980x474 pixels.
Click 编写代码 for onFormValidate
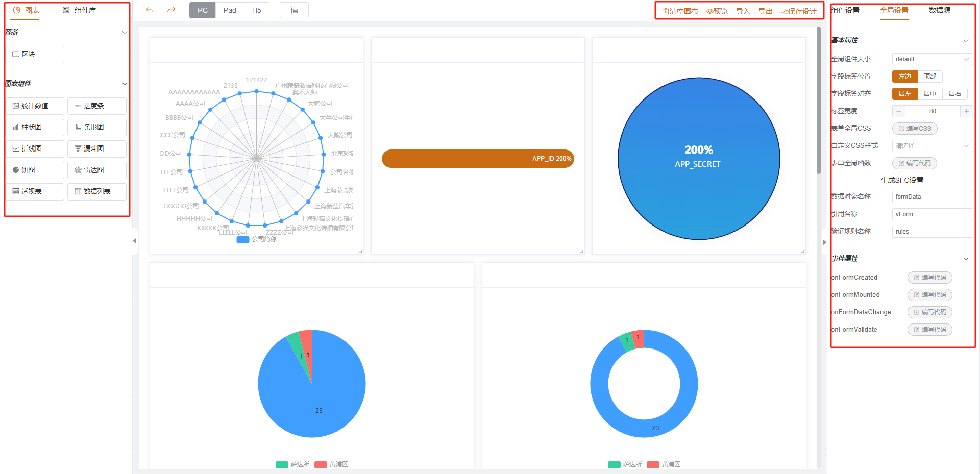tap(930, 330)
